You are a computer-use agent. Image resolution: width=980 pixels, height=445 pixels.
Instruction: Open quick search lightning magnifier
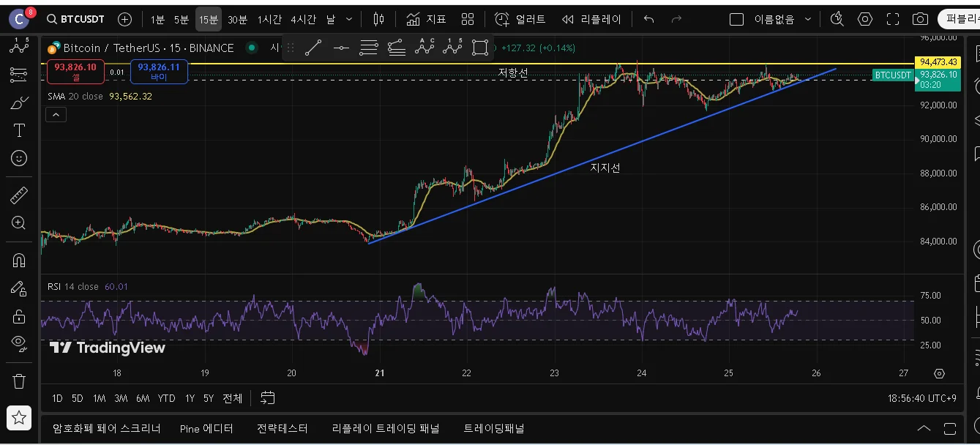837,19
